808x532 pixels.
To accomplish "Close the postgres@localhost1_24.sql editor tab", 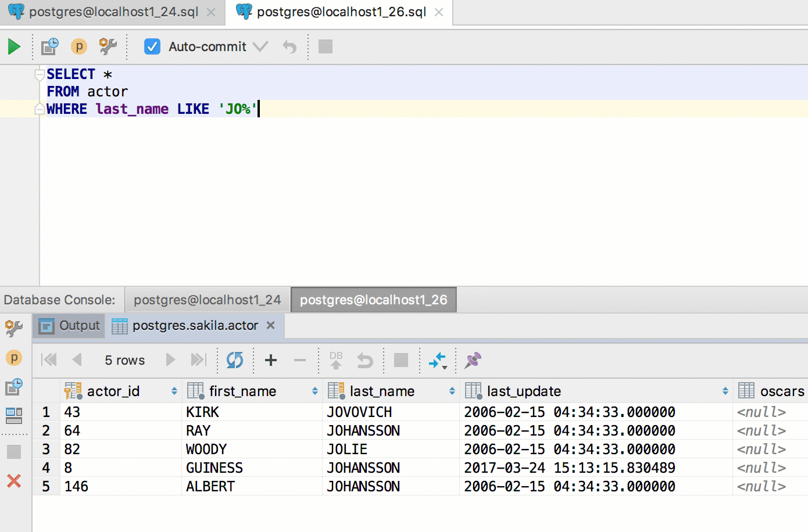I will 211,12.
